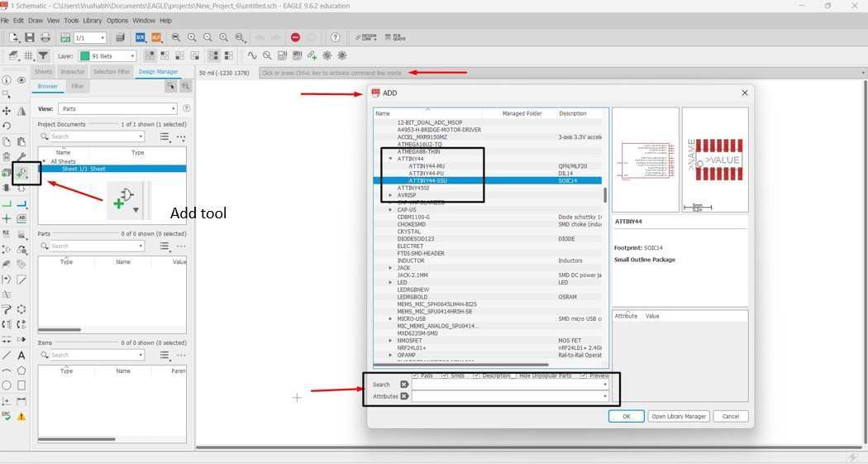Select the Show (eye) tool icon
868x464 pixels.
[21, 80]
